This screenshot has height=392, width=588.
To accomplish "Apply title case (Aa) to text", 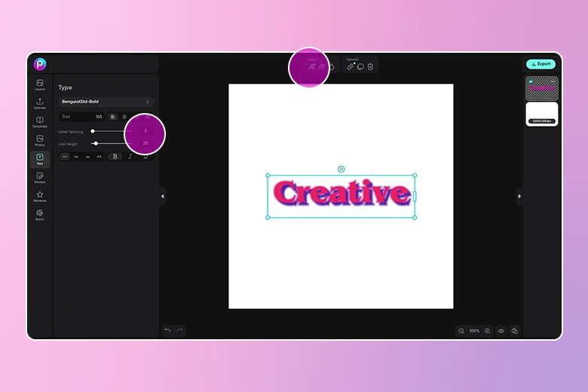I will coord(76,157).
